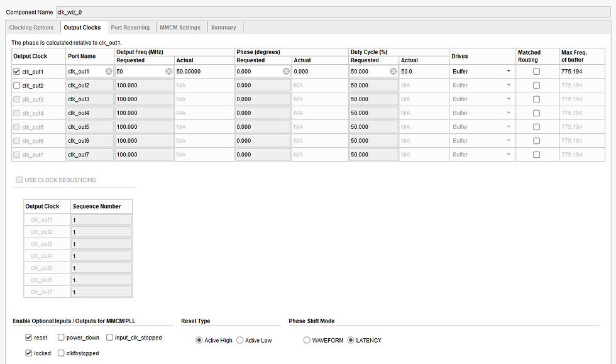Screen dimensions: 616x364
Task: View the Summary tab
Action: pyautogui.click(x=224, y=28)
